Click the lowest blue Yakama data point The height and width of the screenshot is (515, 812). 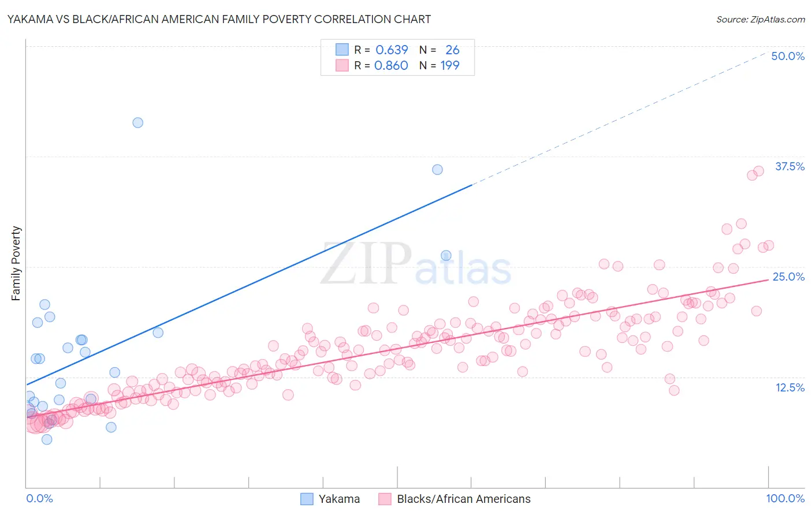[x=47, y=439]
